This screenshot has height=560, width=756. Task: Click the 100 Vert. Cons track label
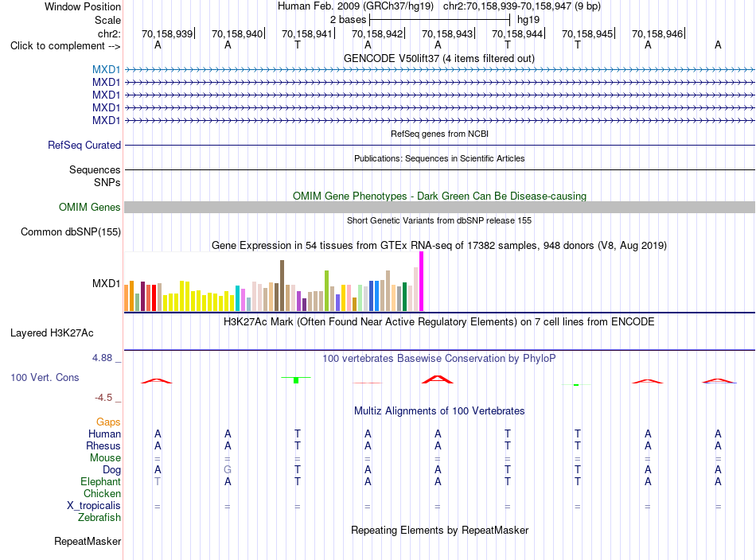[x=45, y=377]
